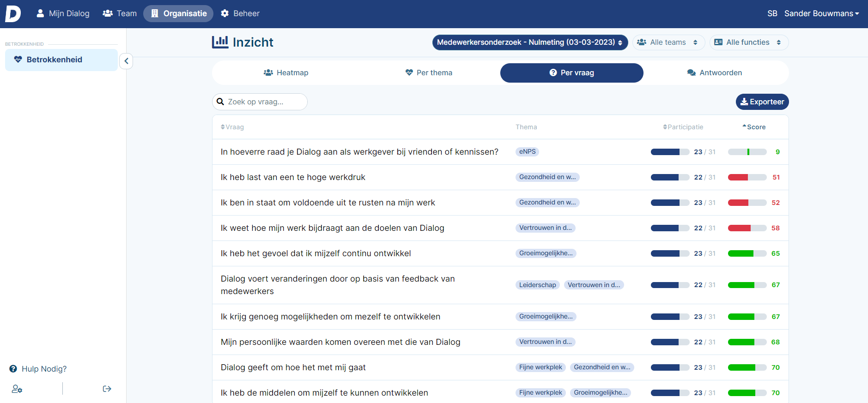
Task: Open the Alle teams filter dropdown
Action: (x=668, y=42)
